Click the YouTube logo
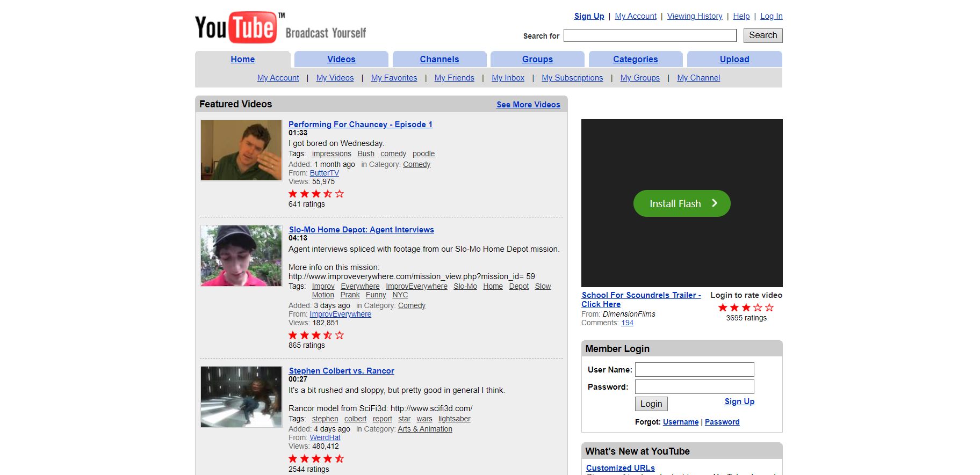This screenshot has width=980, height=475. click(x=280, y=27)
